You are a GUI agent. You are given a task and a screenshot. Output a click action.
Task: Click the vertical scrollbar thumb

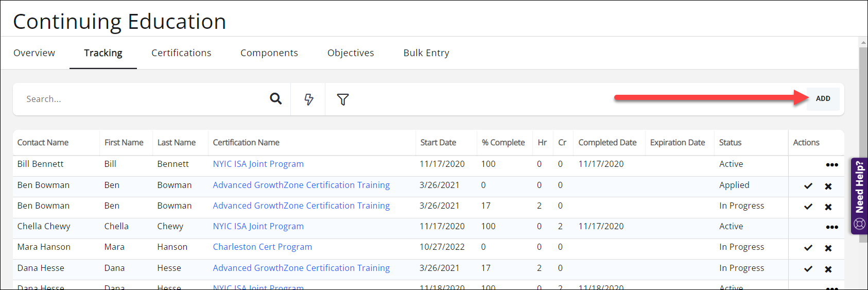(x=863, y=129)
